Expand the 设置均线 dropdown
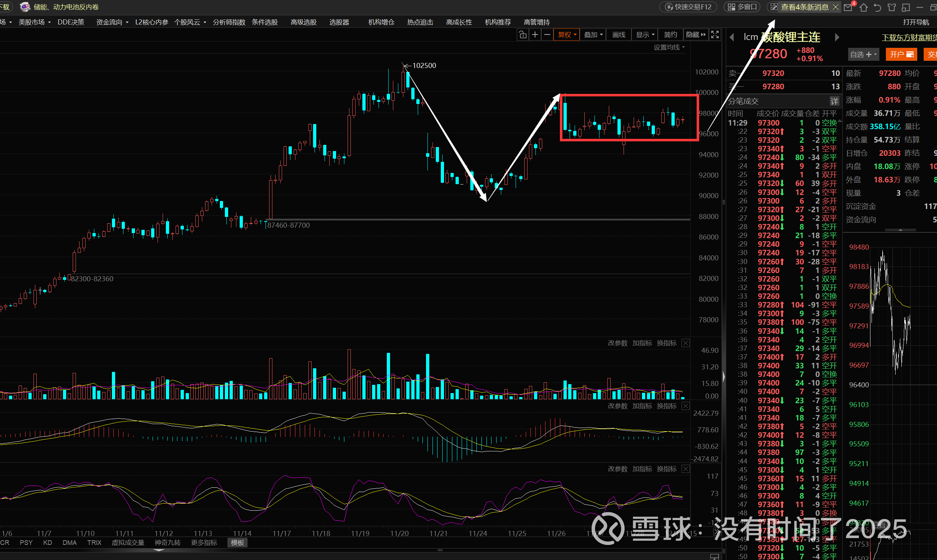Viewport: 937px width, 560px height. coord(669,47)
